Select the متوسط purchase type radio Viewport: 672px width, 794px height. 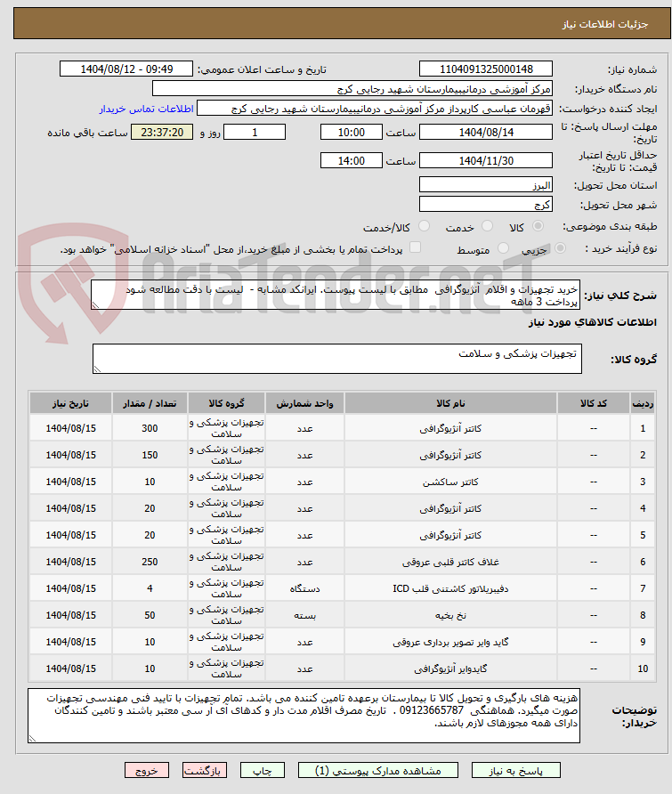(x=503, y=248)
